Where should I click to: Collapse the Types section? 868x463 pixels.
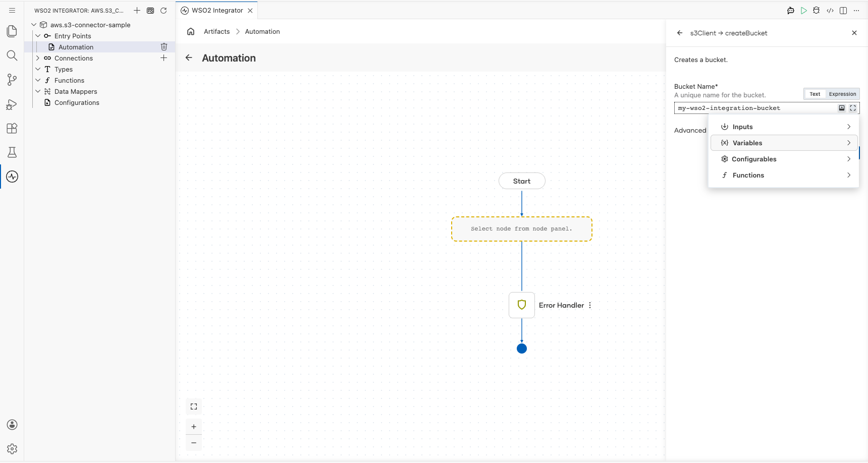[x=38, y=69]
